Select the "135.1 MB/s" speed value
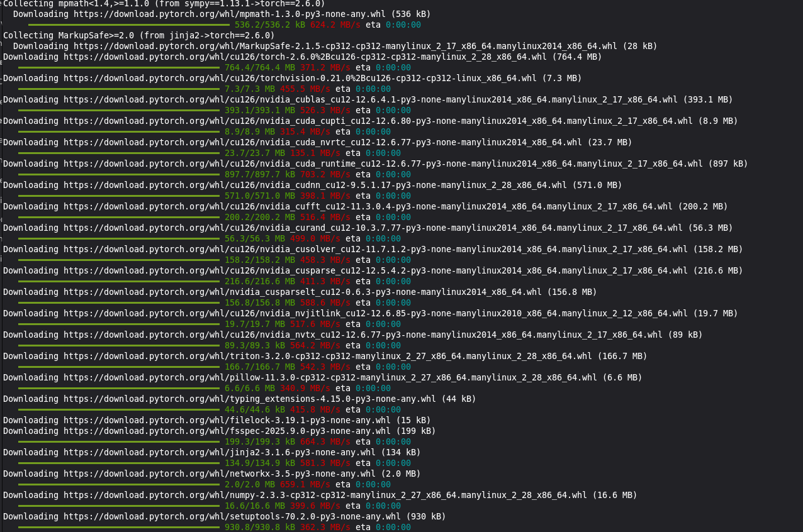Viewport: 803px width, 532px height. point(315,153)
